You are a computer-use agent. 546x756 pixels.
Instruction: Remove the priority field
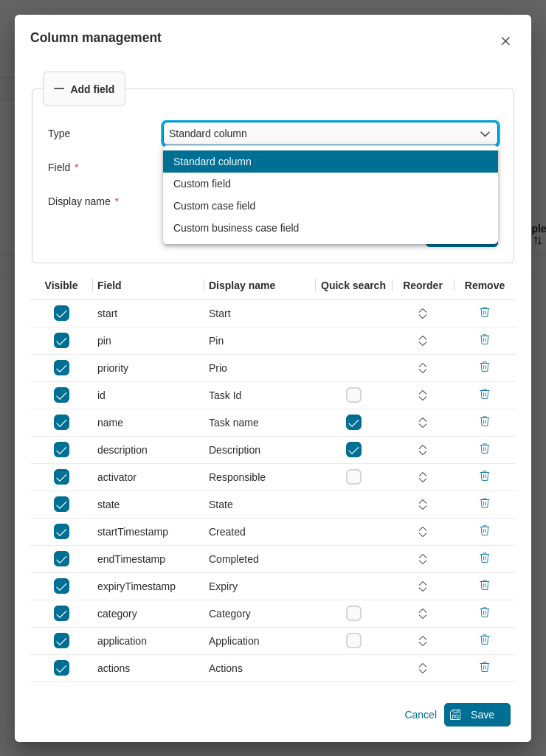(484, 367)
